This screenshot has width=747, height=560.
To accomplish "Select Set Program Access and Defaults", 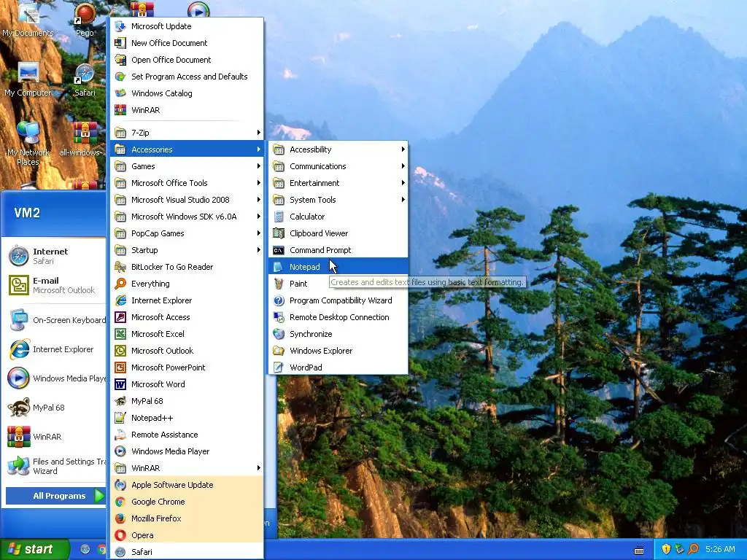I will (x=187, y=77).
